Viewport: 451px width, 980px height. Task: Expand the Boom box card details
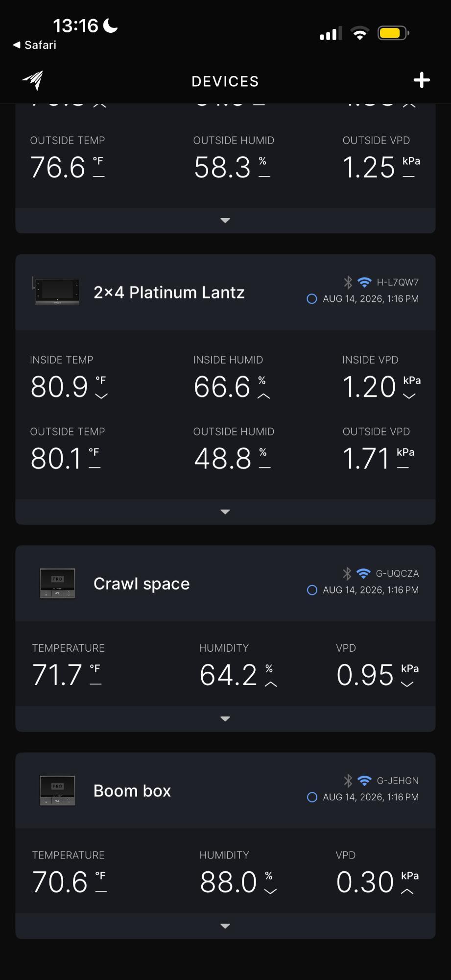[225, 926]
